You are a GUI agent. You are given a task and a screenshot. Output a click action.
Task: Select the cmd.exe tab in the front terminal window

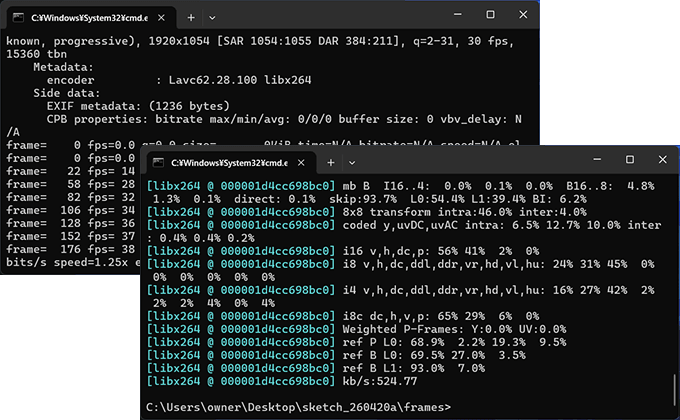(231, 163)
